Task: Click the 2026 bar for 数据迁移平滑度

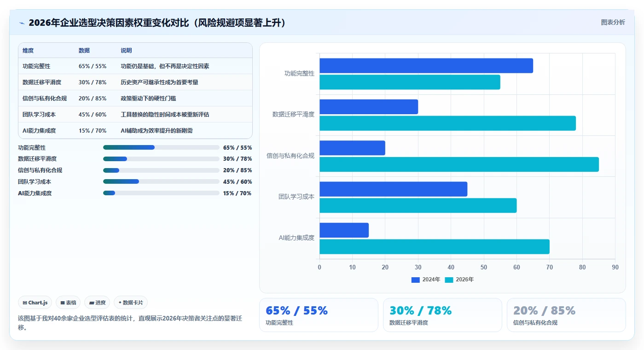Action: pyautogui.click(x=447, y=123)
